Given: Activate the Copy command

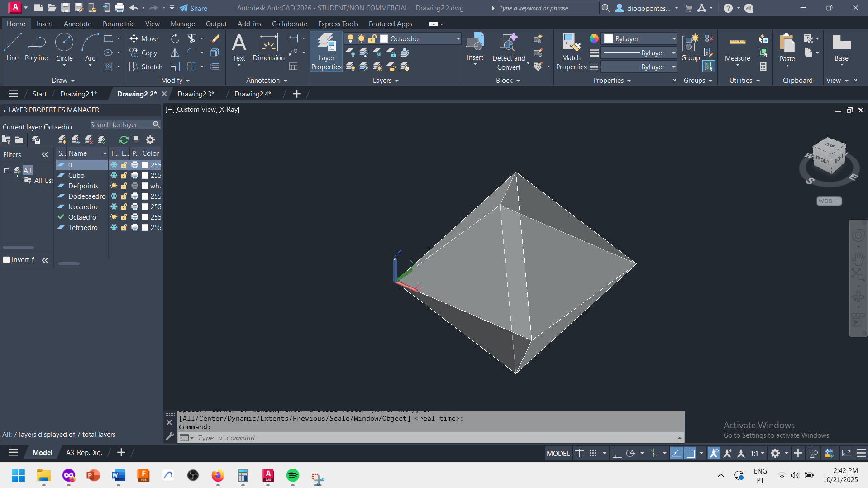Looking at the screenshot, I should [143, 53].
